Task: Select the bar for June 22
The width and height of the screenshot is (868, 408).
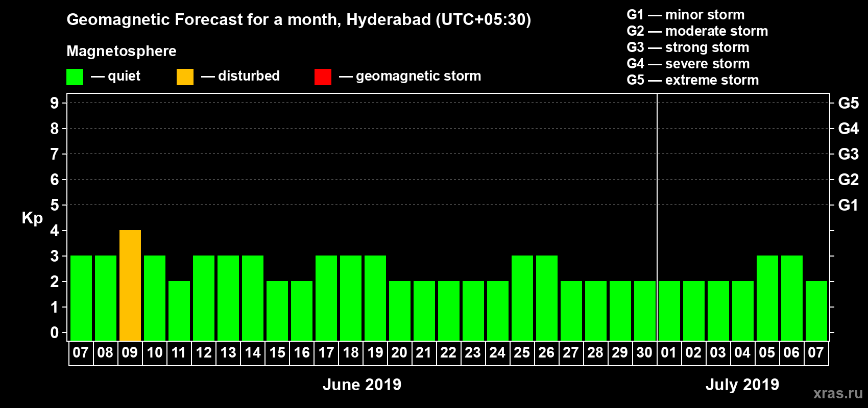Action: [x=449, y=311]
